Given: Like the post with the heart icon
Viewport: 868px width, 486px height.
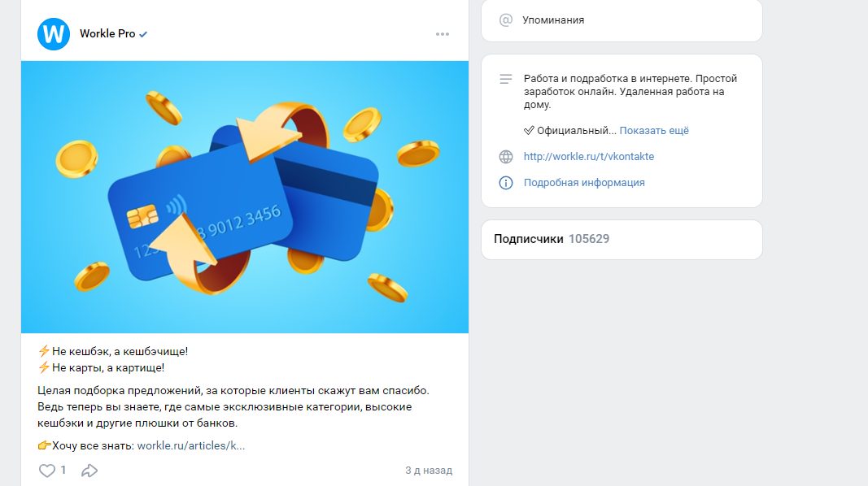Looking at the screenshot, I should click(x=47, y=471).
